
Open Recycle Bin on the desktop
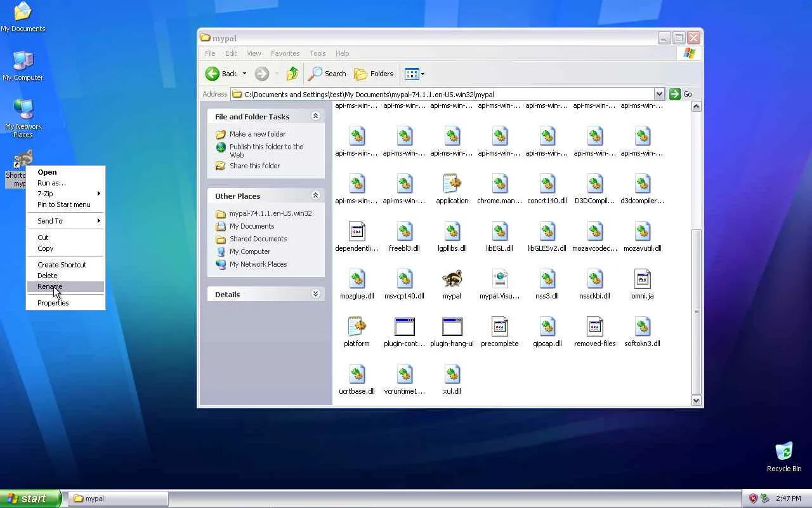784,457
